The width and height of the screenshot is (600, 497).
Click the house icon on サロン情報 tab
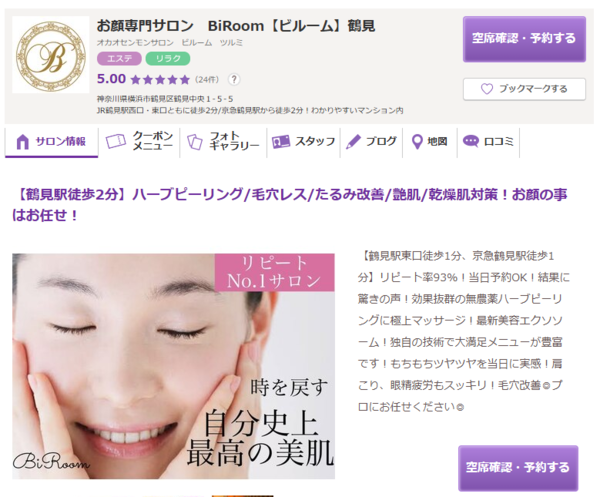[23, 142]
